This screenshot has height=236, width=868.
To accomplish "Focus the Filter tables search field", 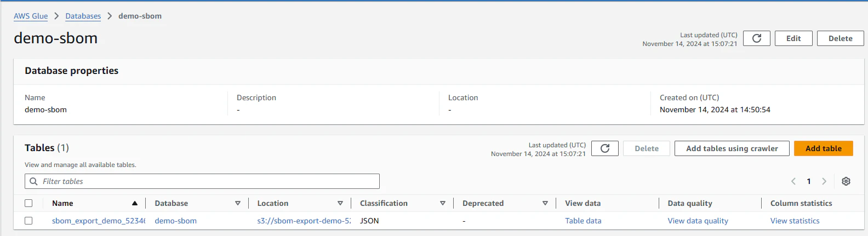I will point(202,181).
